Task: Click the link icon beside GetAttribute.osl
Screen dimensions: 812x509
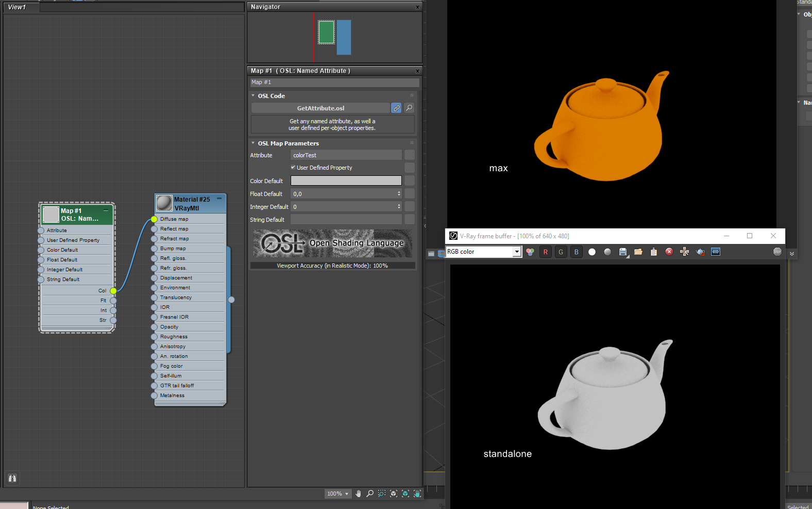Action: coord(396,108)
